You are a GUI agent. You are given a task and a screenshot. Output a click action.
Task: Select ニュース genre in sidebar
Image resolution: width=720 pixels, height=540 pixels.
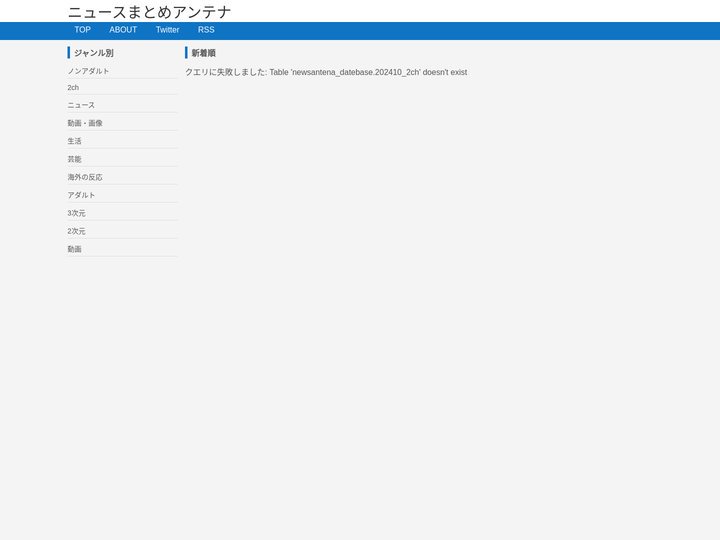(81, 105)
